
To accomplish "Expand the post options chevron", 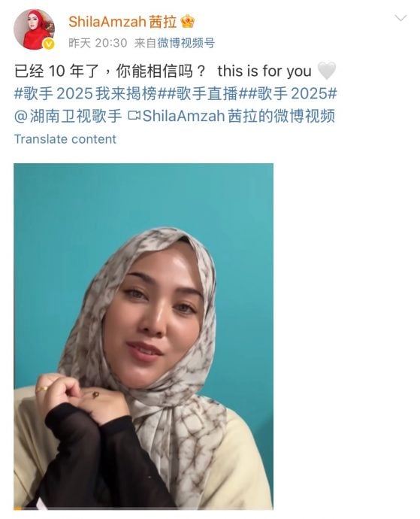I will (x=400, y=18).
